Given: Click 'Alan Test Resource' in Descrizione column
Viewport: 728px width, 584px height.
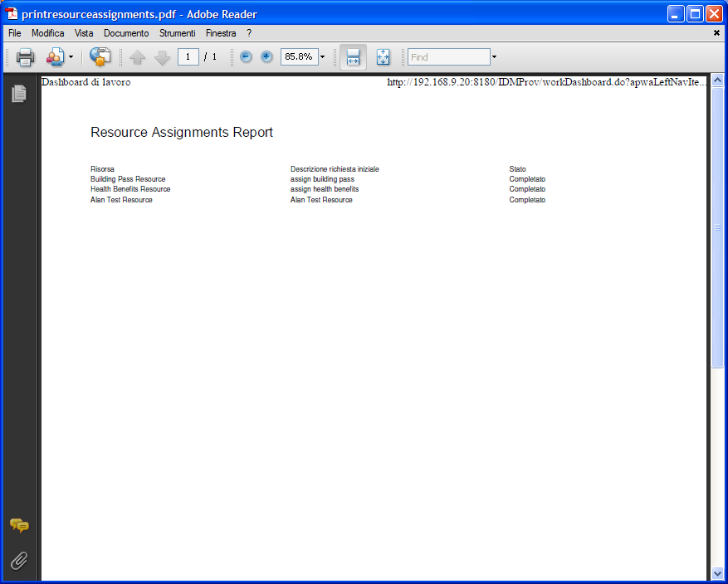Looking at the screenshot, I should pyautogui.click(x=321, y=200).
